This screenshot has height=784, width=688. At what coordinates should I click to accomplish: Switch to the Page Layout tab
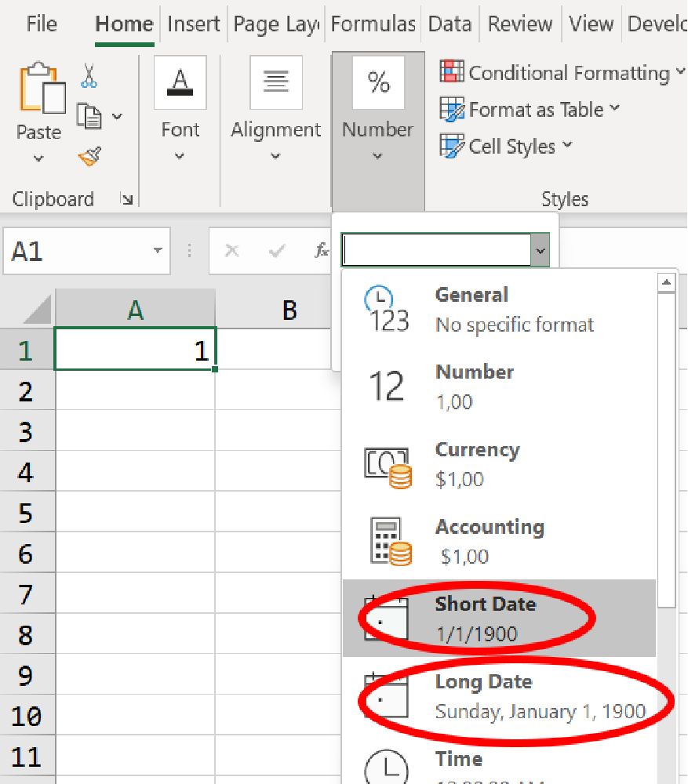(276, 24)
